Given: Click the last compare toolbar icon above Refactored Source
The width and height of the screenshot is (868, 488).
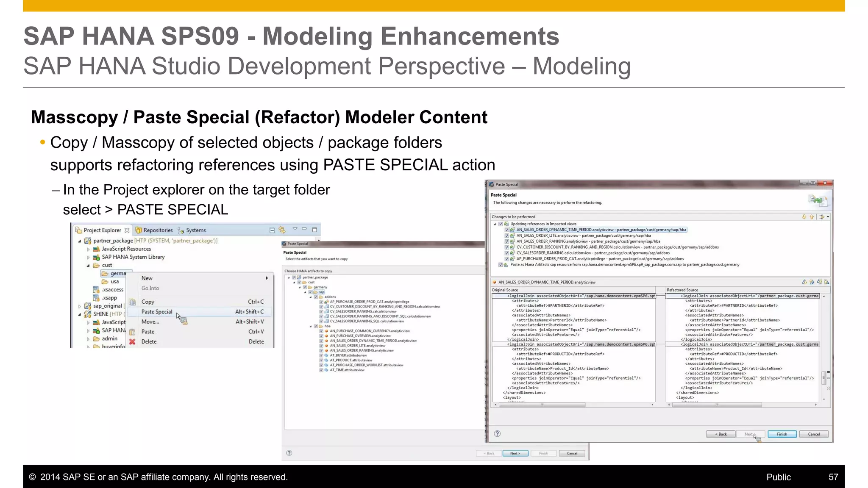Looking at the screenshot, I should pyautogui.click(x=826, y=282).
